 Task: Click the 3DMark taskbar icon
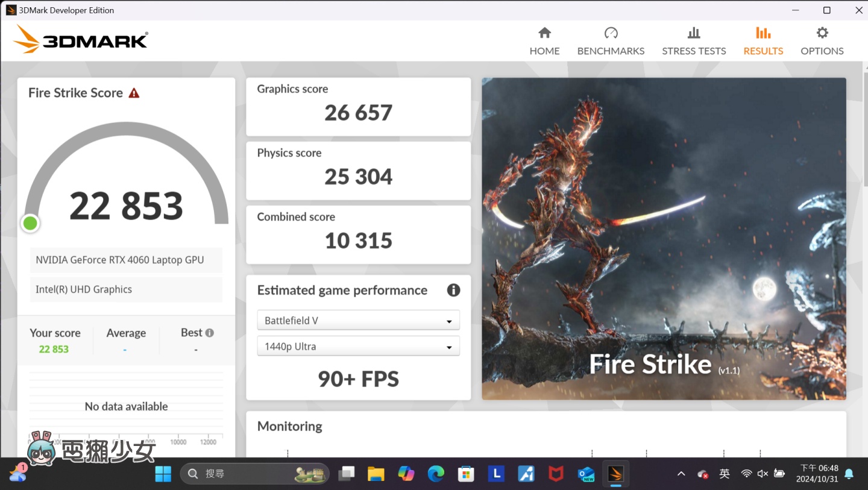[x=615, y=474]
